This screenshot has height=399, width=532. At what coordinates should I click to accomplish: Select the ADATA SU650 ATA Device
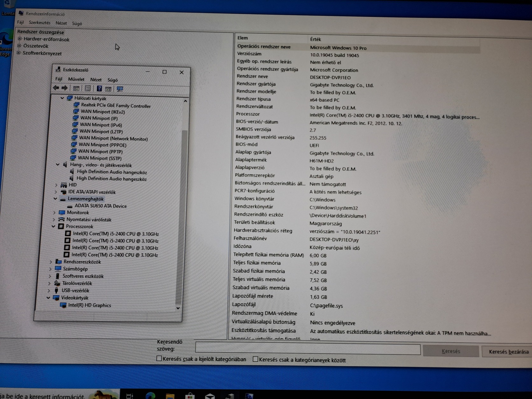pyautogui.click(x=101, y=206)
